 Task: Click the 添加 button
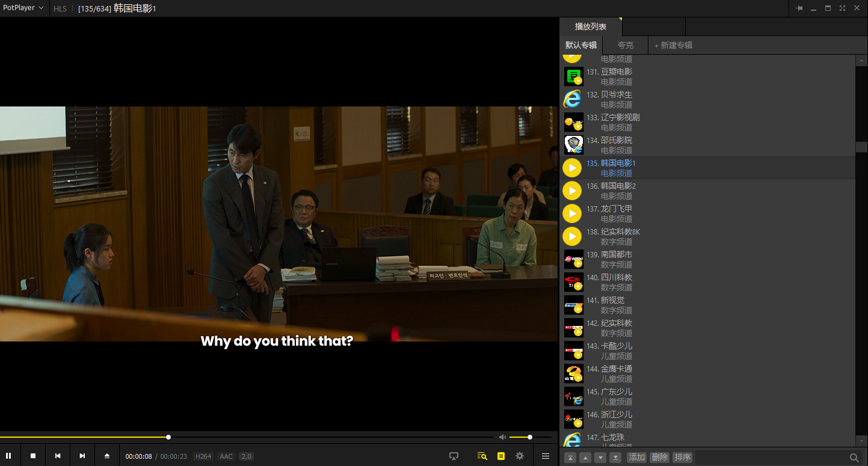(x=637, y=458)
